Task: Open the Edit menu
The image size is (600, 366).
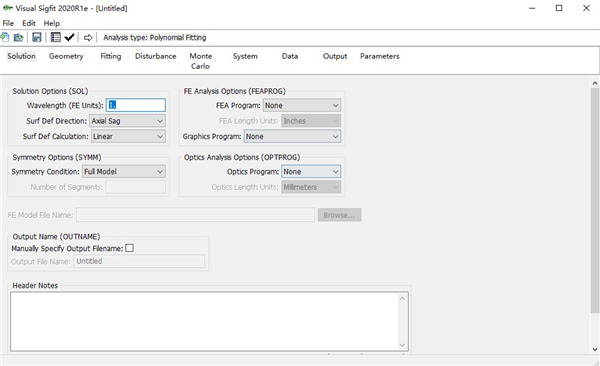Action: 29,23
